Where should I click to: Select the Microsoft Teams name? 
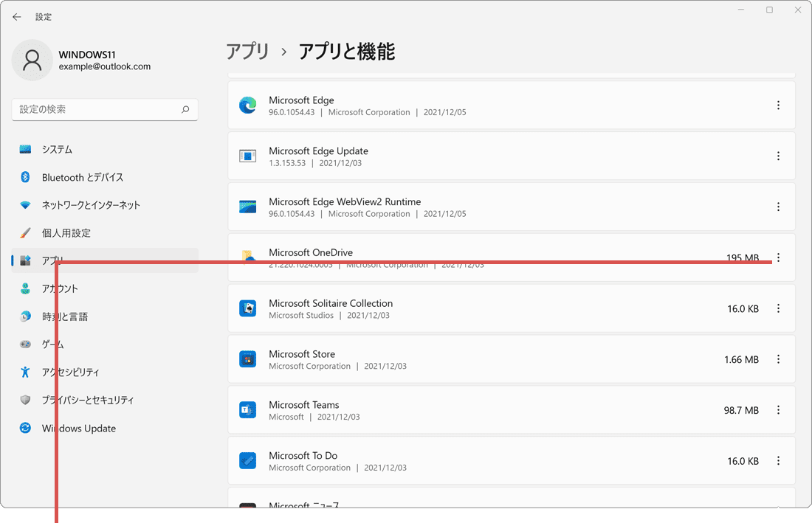tap(304, 404)
